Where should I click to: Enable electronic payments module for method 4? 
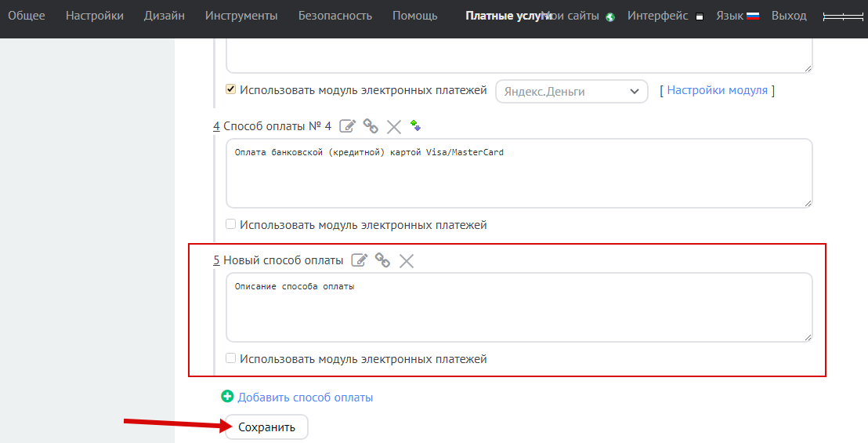click(231, 224)
